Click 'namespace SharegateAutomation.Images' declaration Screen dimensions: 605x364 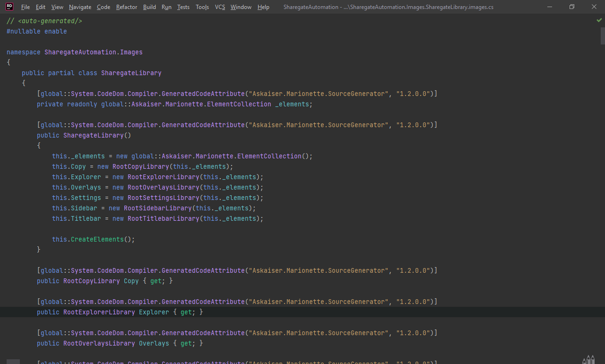click(x=75, y=52)
